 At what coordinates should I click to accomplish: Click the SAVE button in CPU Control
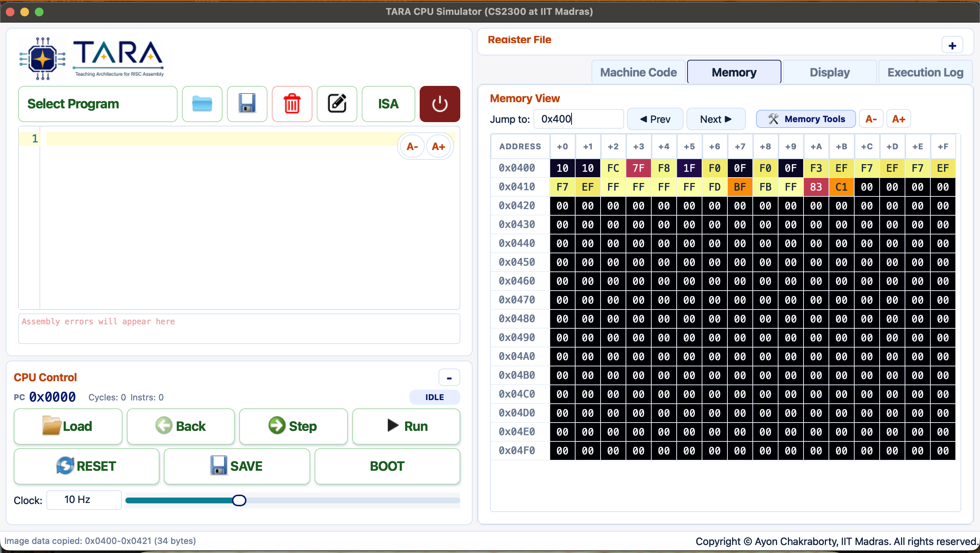(237, 466)
